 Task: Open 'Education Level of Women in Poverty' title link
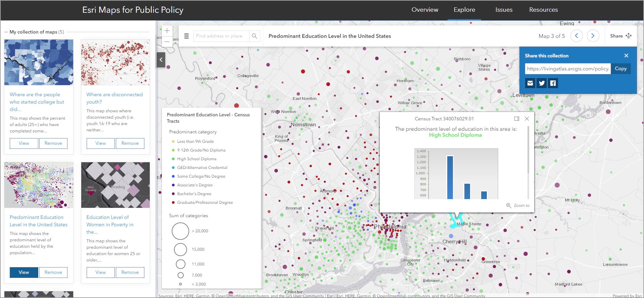click(110, 225)
